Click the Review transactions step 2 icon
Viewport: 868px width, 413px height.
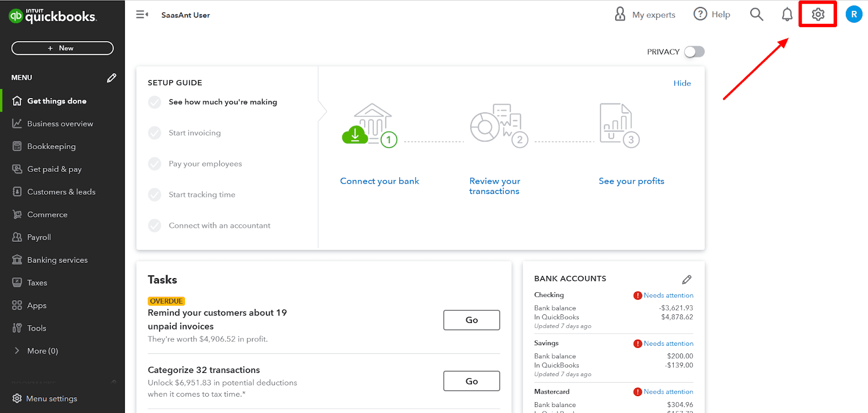(499, 125)
